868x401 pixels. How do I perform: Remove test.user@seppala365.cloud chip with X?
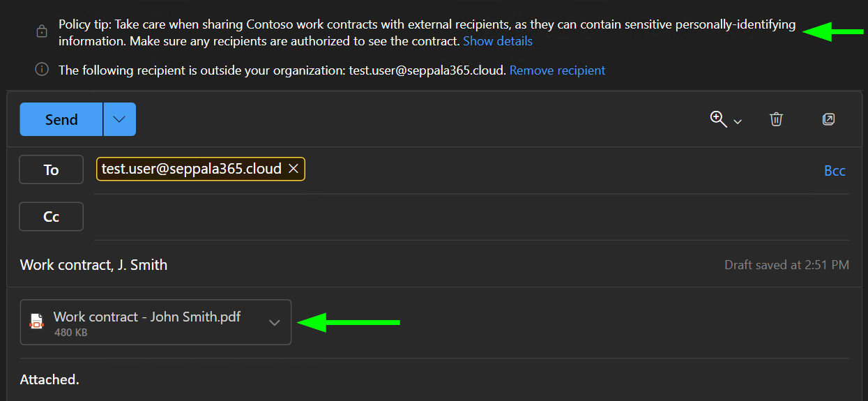tap(294, 169)
